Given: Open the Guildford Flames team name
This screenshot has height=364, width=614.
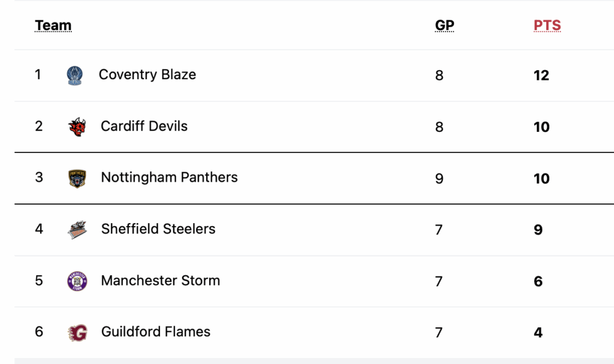Looking at the screenshot, I should coord(156,332).
